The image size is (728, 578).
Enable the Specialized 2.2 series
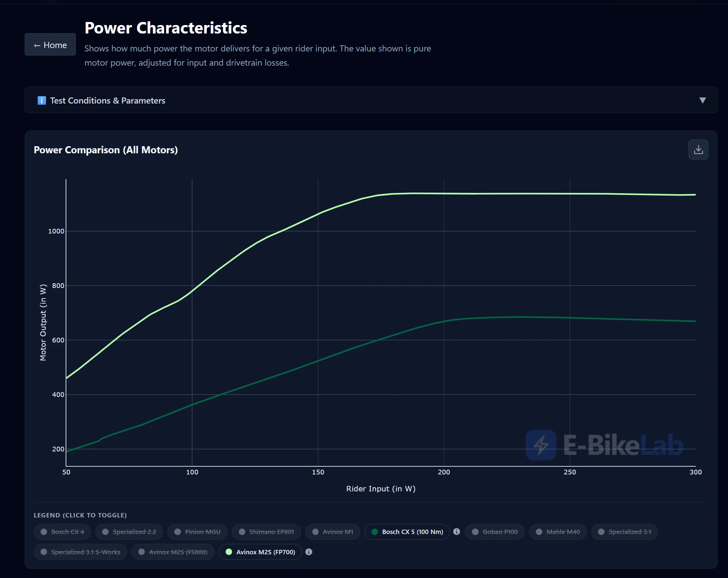click(x=129, y=532)
